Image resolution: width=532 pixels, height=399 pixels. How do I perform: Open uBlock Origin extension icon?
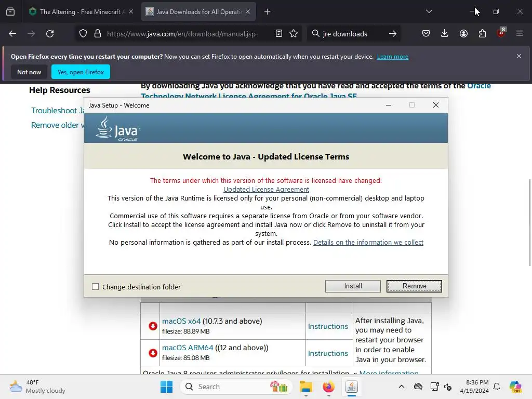(x=501, y=33)
